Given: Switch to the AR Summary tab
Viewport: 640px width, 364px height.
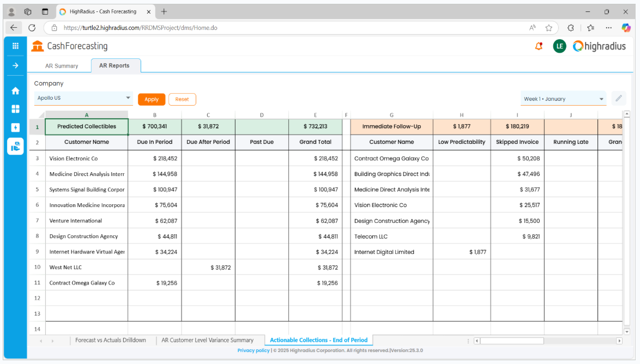Looking at the screenshot, I should [62, 66].
